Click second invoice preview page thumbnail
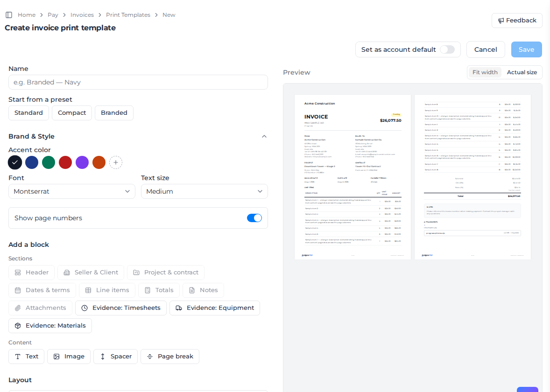The width and height of the screenshot is (550, 392). coord(472,177)
